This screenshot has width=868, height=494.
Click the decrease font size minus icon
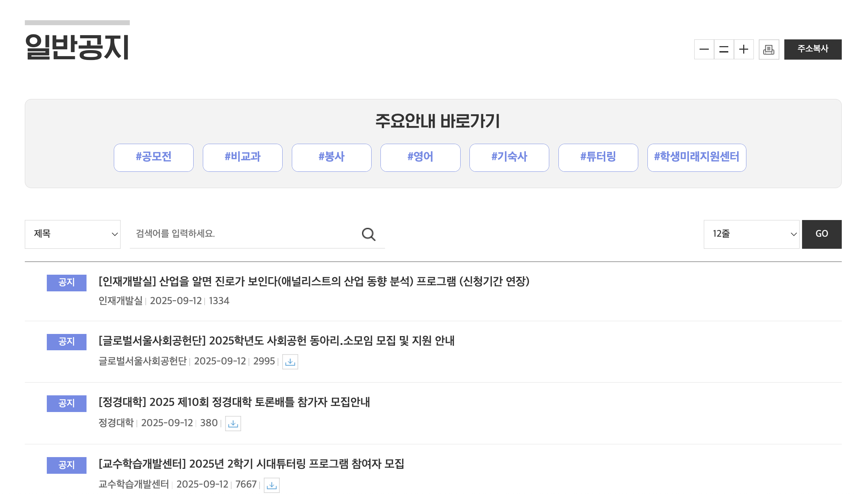point(704,49)
